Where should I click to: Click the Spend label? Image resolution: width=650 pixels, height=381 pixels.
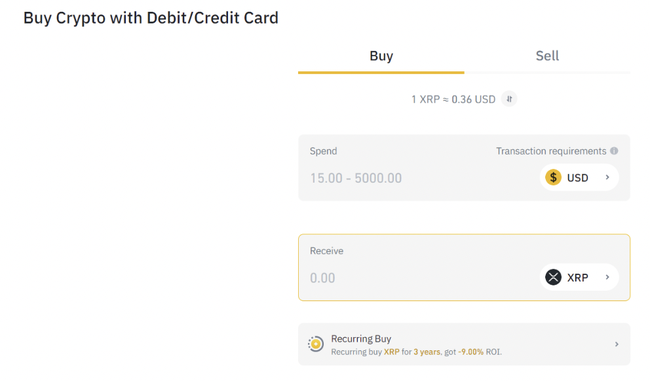pos(323,151)
